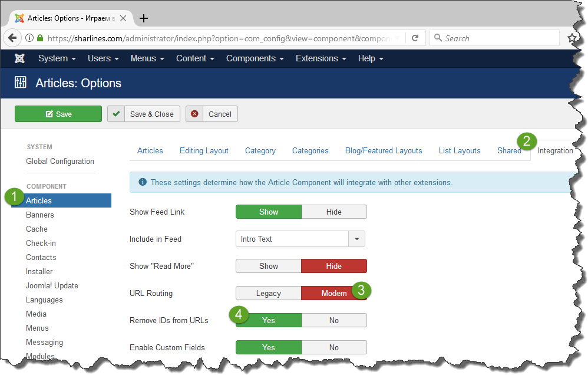Open the Editing Layout tab
The height and width of the screenshot is (375, 588).
204,150
